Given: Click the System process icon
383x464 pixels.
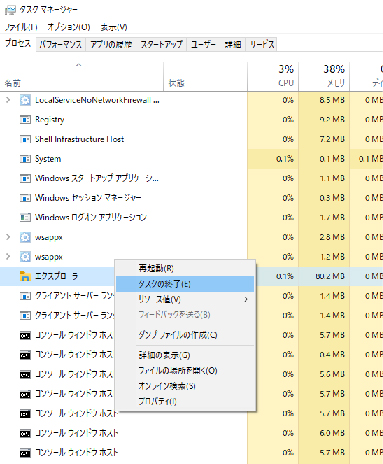Looking at the screenshot, I should click(x=25, y=159).
